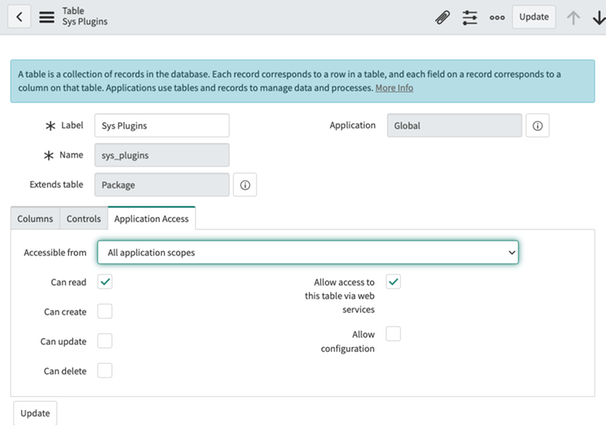Click into the Label input field
This screenshot has width=606, height=425.
(162, 126)
